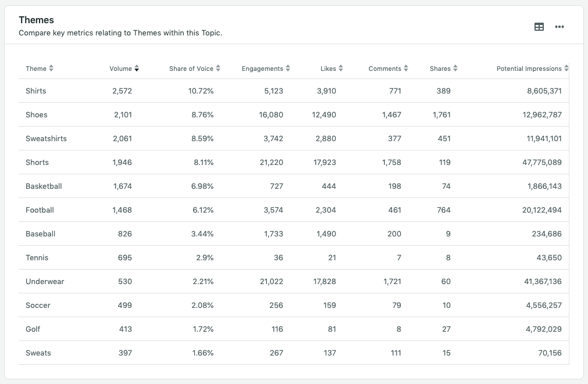Click Tennis potential impressions 43,650
Screen dimensions: 588x384
coord(549,258)
